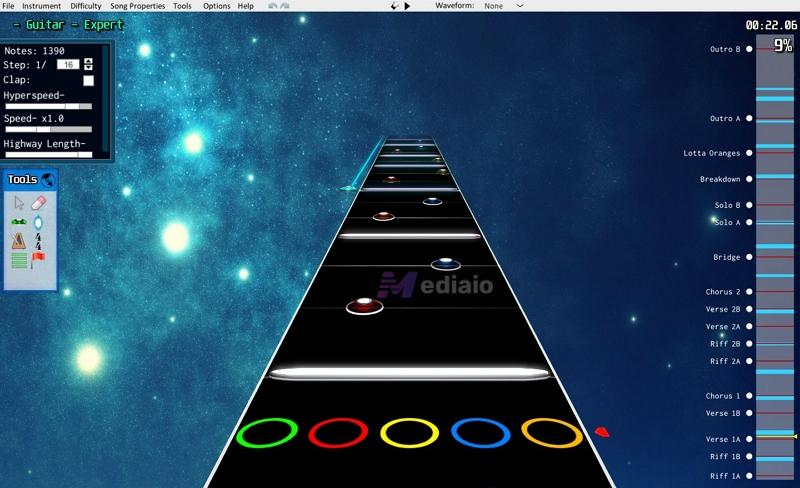Select the Eraser tool
The width and height of the screenshot is (800, 488).
[x=39, y=203]
